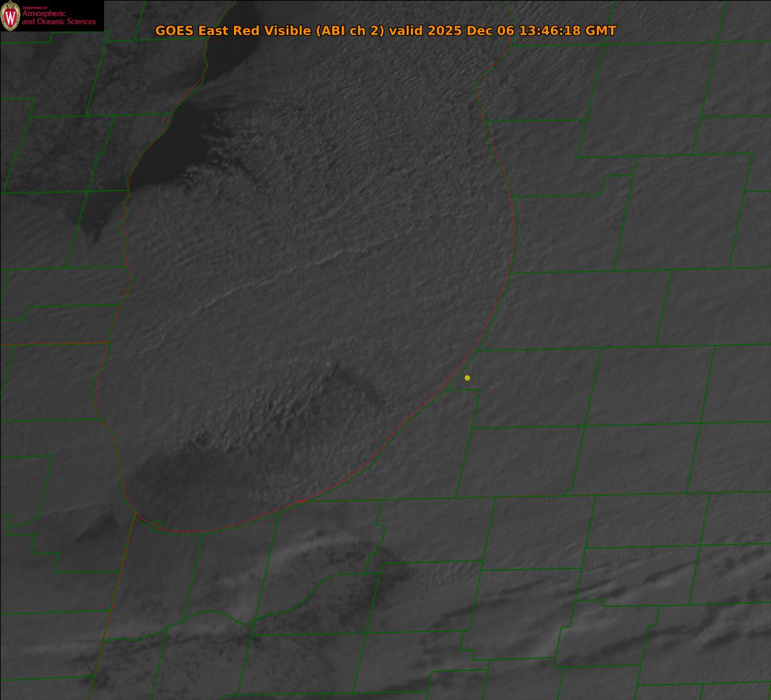Viewport: 771px width, 700px height.
Task: Click the University of Wisconsin crest logo
Action: point(10,16)
